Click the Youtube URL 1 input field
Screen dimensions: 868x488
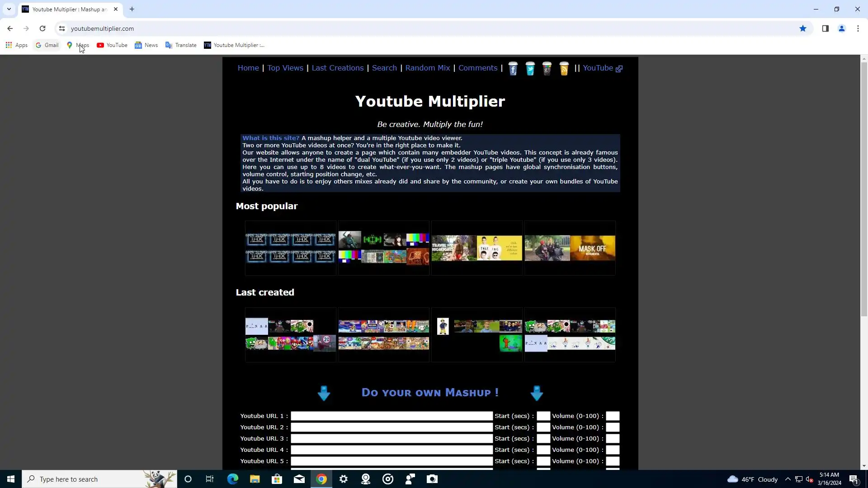(x=391, y=416)
